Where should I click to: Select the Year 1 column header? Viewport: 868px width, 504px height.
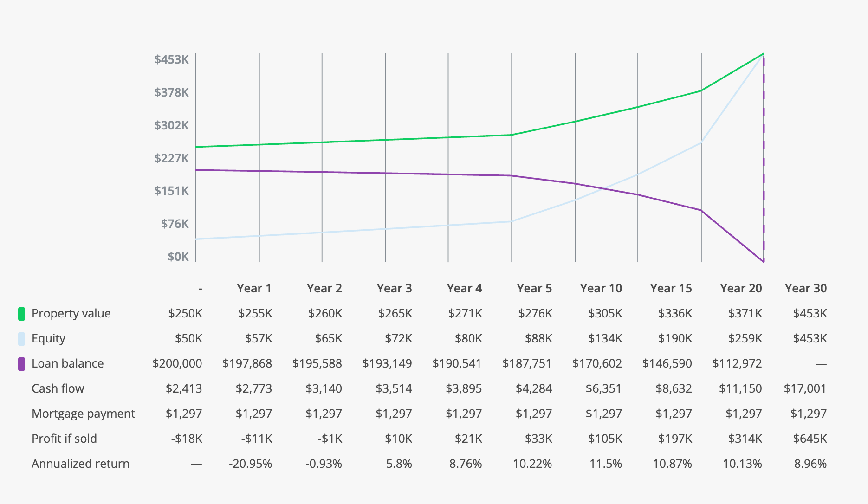(254, 288)
